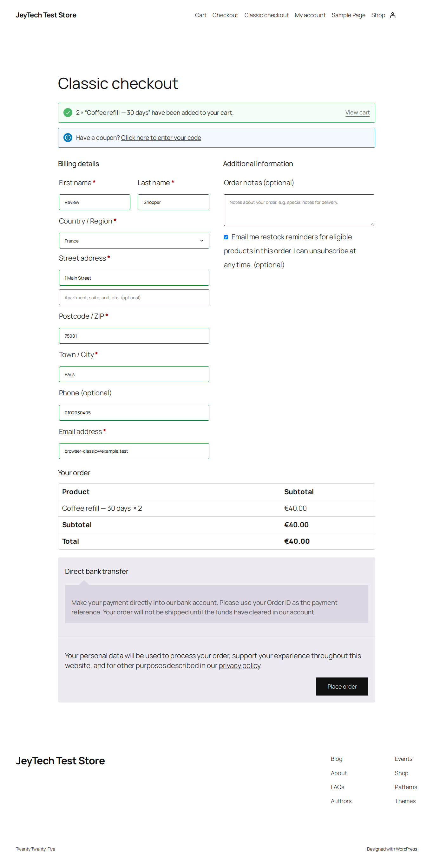Open the privacy policy link
Screen dimensions: 433x868
pos(239,665)
